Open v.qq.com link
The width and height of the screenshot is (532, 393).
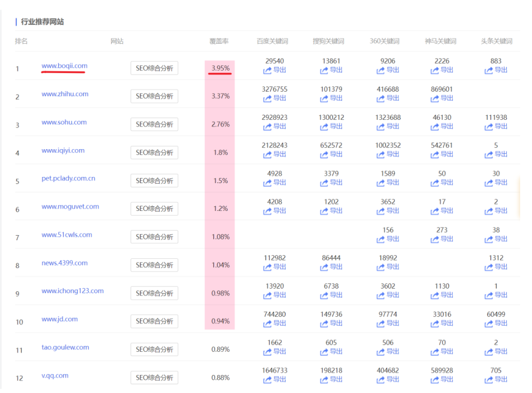pyautogui.click(x=55, y=376)
